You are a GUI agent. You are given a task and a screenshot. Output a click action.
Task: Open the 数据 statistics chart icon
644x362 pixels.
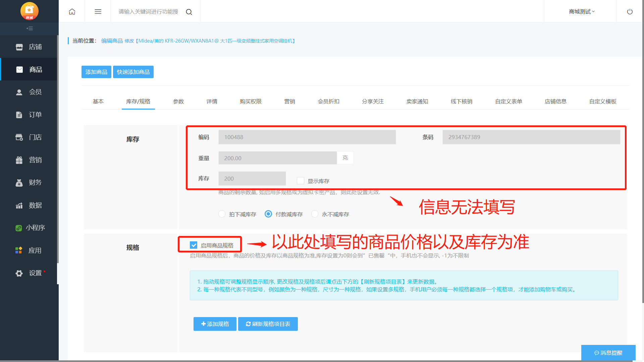[19, 205]
